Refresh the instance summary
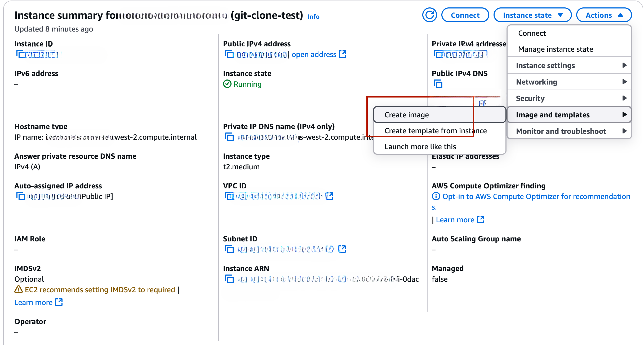 click(430, 15)
